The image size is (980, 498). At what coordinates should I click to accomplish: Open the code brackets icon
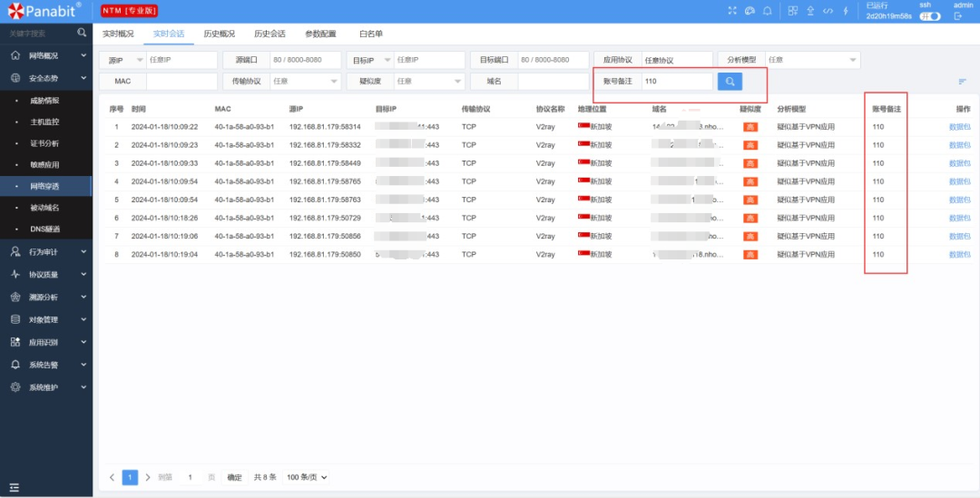828,11
